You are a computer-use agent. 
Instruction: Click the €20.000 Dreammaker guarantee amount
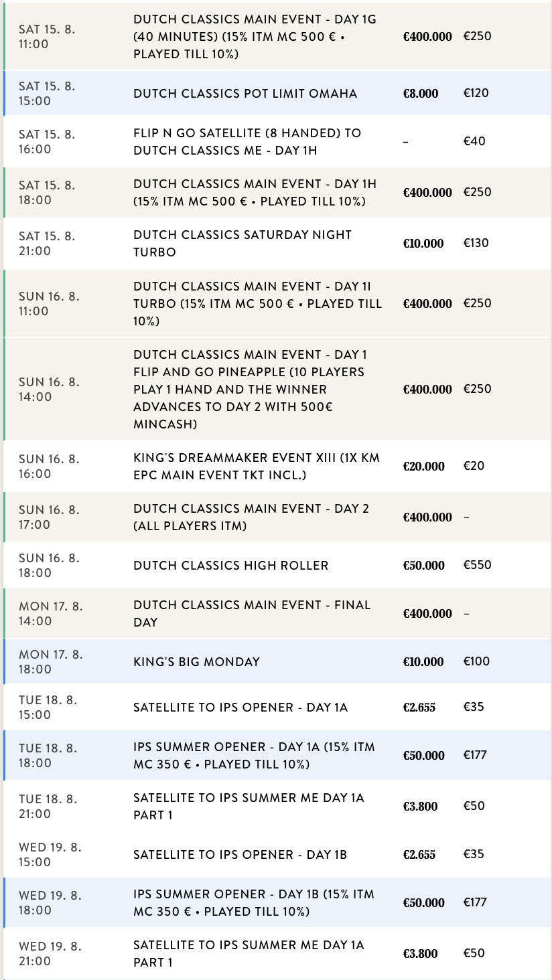[423, 467]
